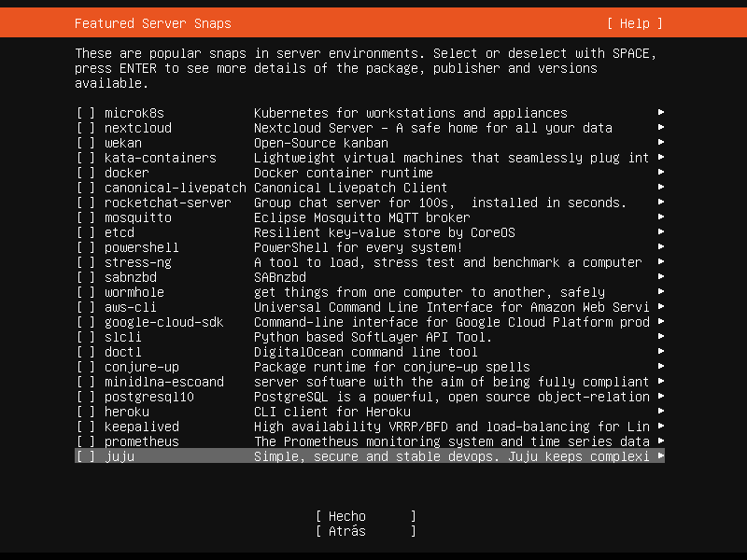Toggle the microk8s snap checkbox

coord(86,113)
